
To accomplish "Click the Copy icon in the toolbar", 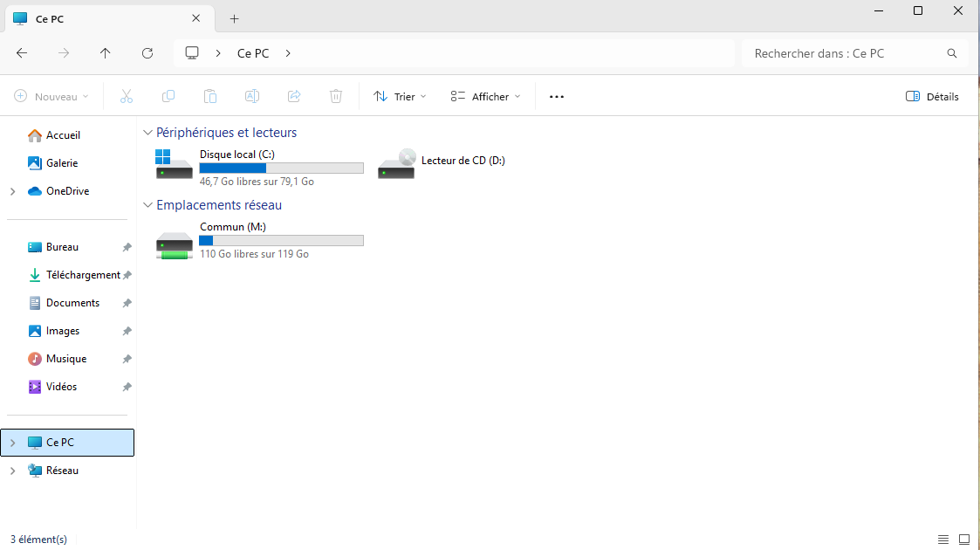I will pyautogui.click(x=168, y=96).
